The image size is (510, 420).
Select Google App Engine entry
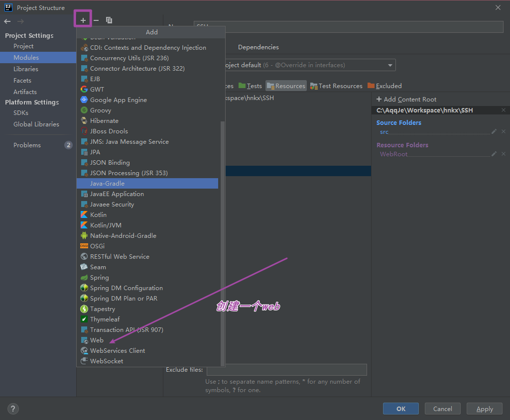(x=147, y=100)
